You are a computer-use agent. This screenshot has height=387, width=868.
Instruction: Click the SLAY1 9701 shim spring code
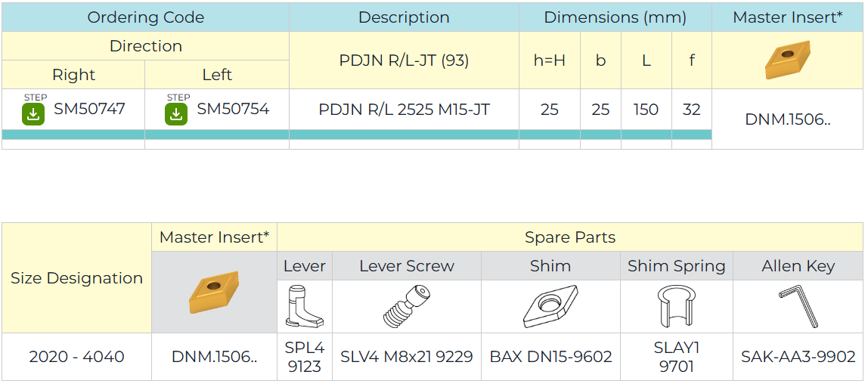tap(676, 358)
